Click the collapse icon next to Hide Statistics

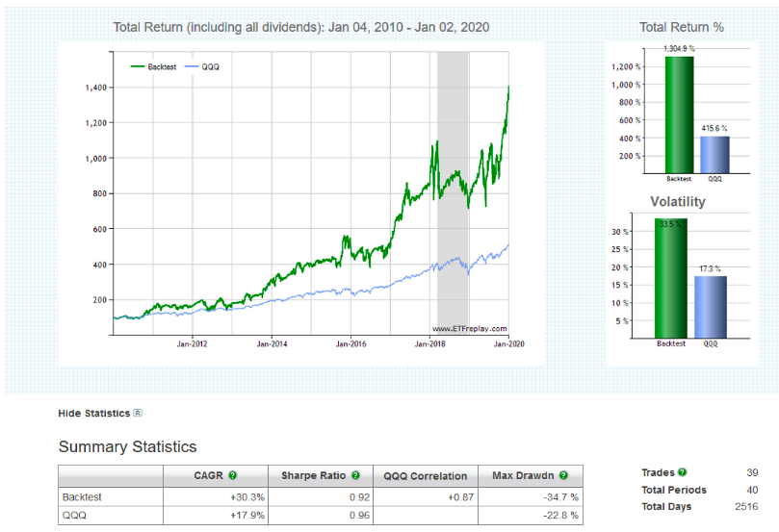tap(138, 414)
